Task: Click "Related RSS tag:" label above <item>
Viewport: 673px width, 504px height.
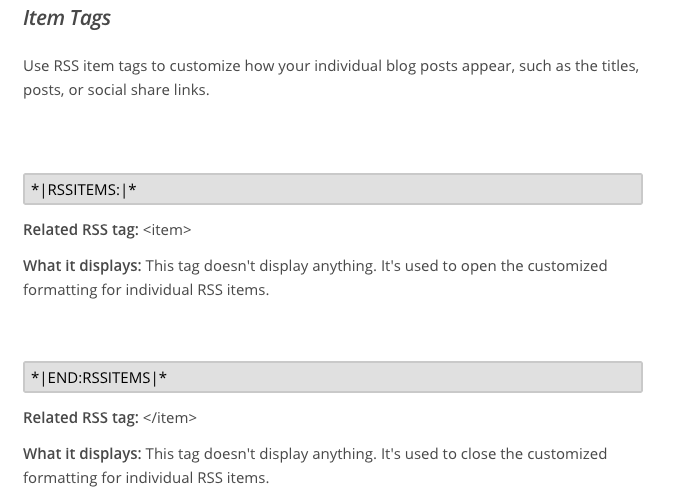Action: tap(81, 230)
